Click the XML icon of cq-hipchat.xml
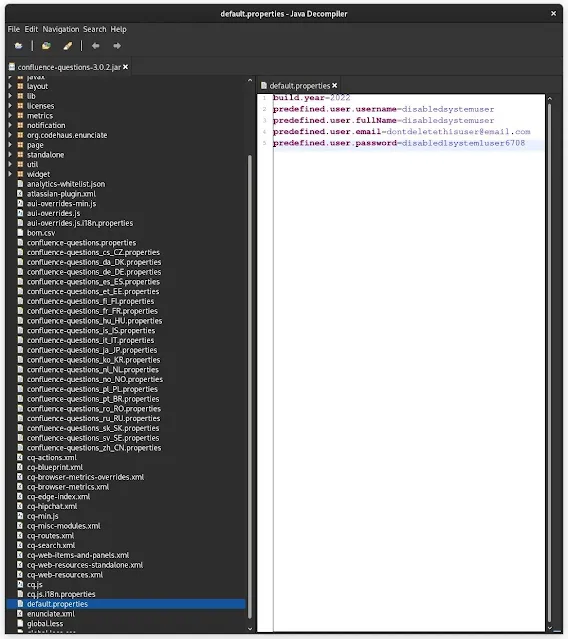568x639 pixels. [x=20, y=506]
